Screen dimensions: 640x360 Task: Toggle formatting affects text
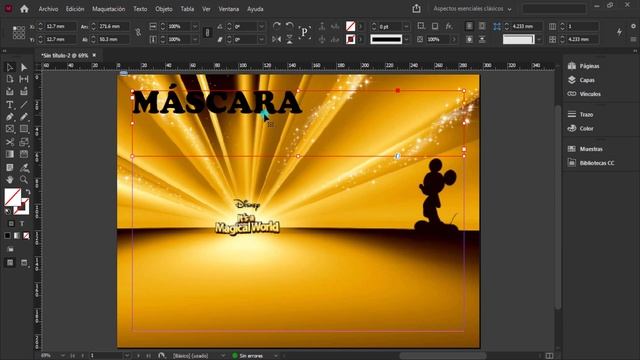point(22,224)
